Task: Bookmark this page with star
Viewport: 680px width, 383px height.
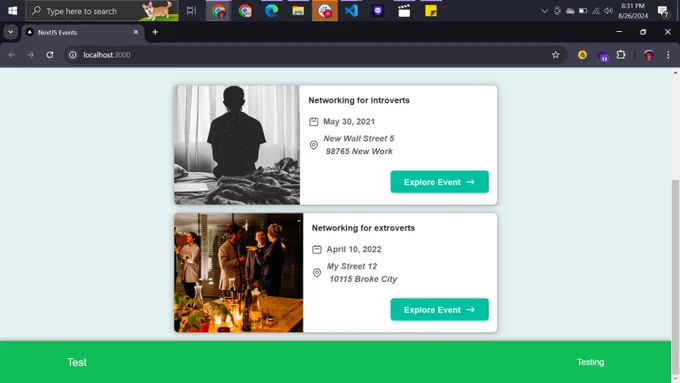Action: [556, 55]
